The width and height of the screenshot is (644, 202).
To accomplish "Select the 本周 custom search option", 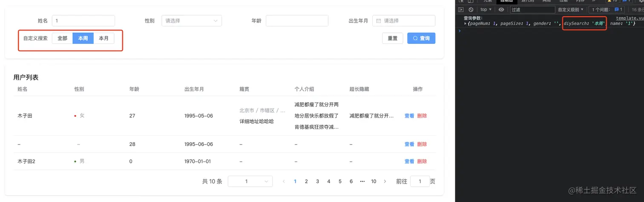I will click(83, 38).
